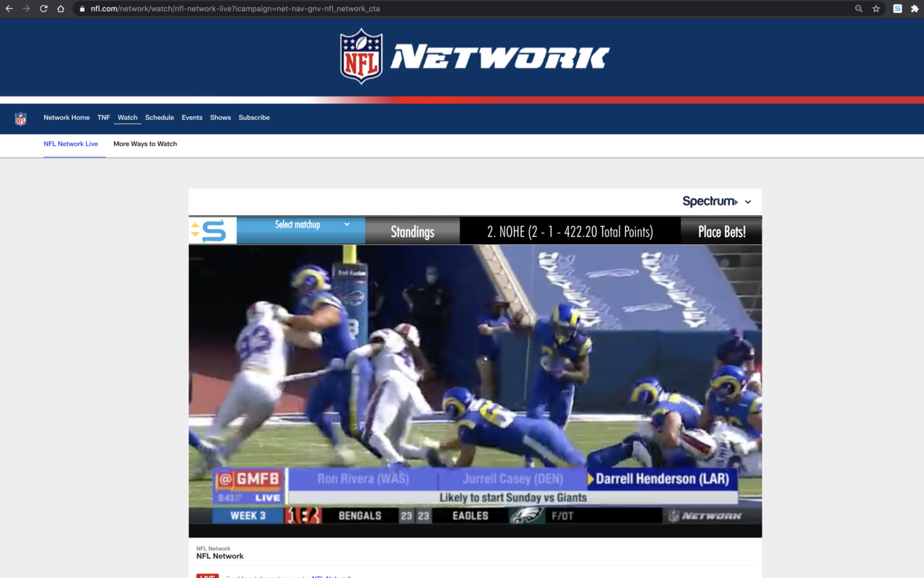Click the S logo in the overlay bar
The width and height of the screenshot is (924, 578).
click(x=214, y=231)
